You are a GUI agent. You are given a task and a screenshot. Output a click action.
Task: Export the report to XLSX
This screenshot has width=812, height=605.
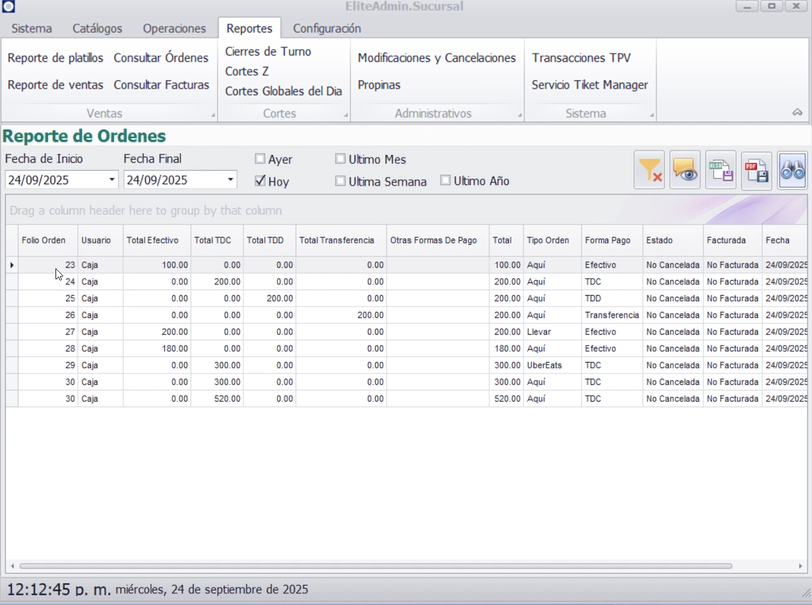tap(721, 171)
